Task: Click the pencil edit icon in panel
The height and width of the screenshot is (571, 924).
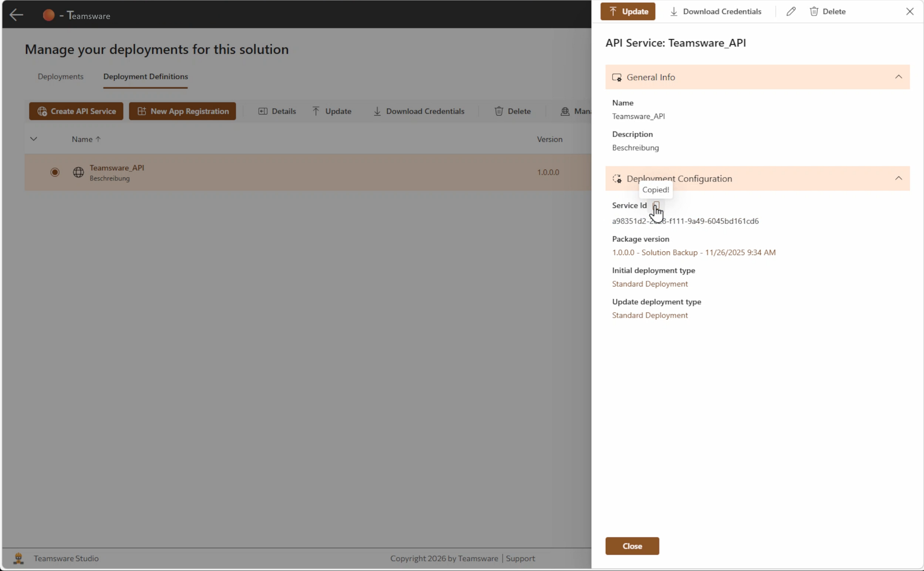Action: click(791, 11)
